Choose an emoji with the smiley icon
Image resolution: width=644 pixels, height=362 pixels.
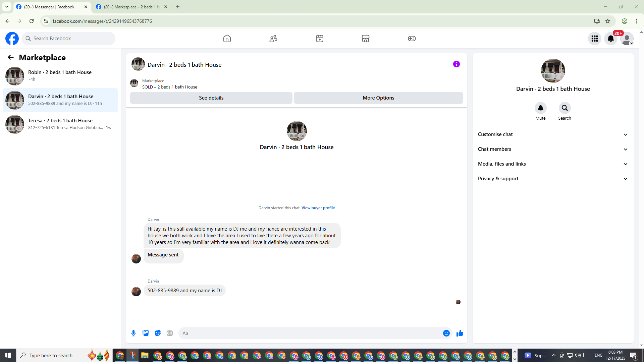coord(446,333)
